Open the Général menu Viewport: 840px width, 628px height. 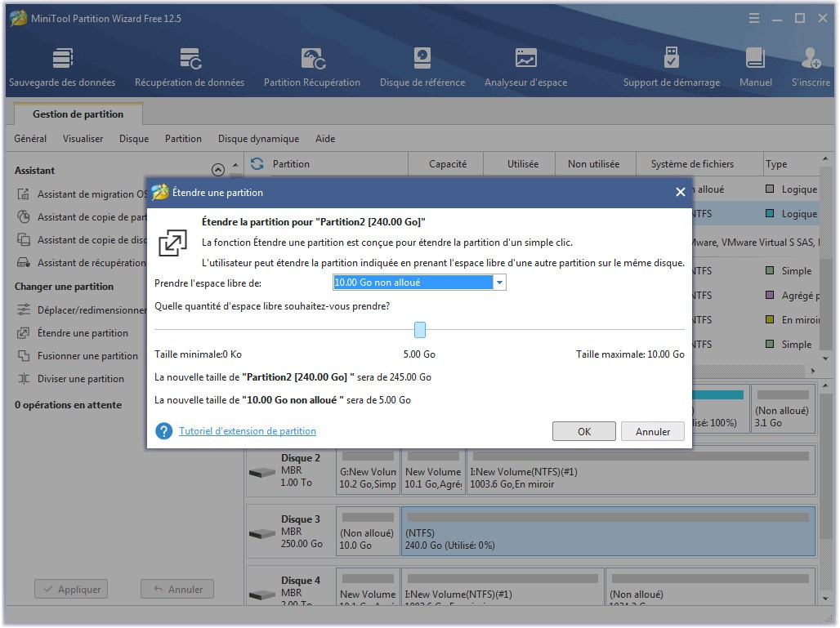tap(30, 139)
